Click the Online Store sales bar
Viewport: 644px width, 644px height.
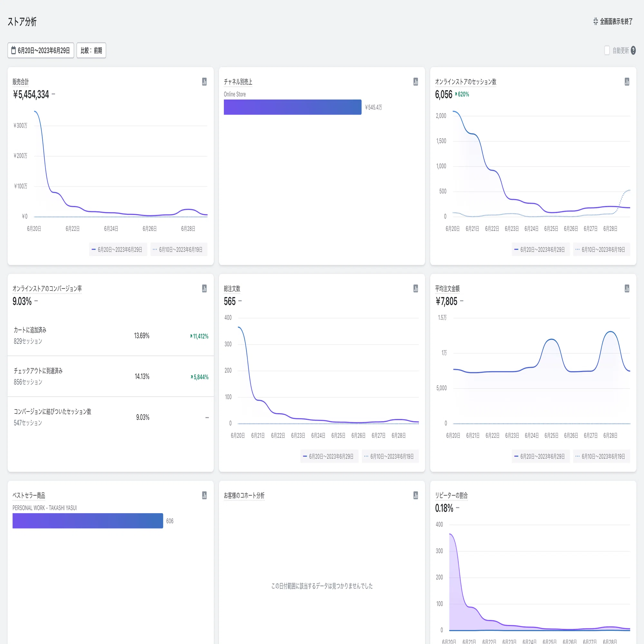point(293,107)
